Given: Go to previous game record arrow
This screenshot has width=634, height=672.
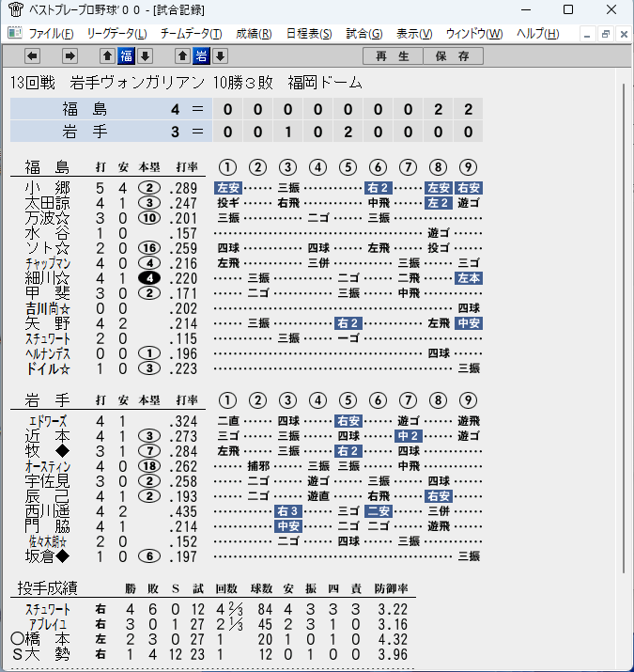Looking at the screenshot, I should click(x=33, y=55).
